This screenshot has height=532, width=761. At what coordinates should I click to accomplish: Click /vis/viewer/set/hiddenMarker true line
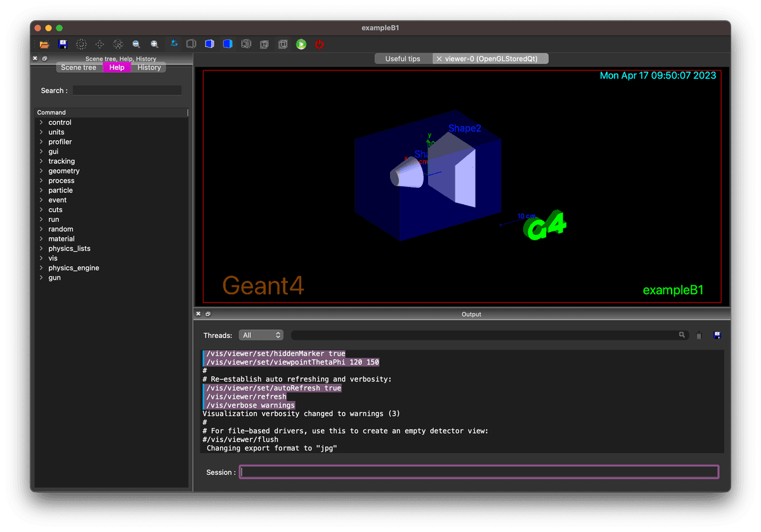point(276,354)
